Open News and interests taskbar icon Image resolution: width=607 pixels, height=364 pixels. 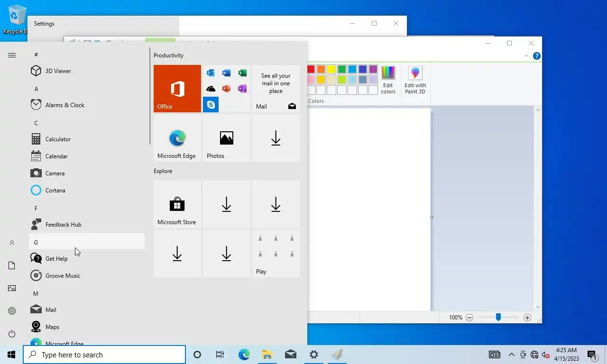(x=495, y=355)
